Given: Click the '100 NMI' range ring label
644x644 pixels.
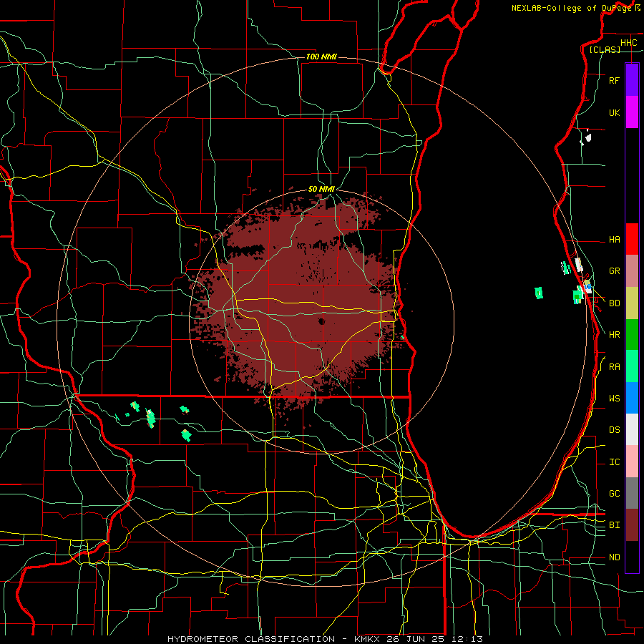Looking at the screenshot, I should 321,57.
